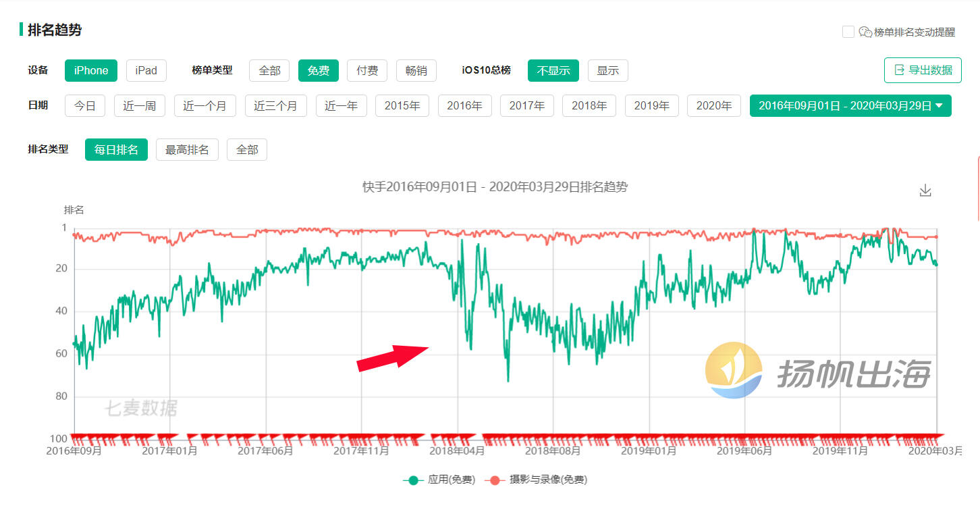
Task: Switch ranking type to 最高排名
Action: [187, 149]
